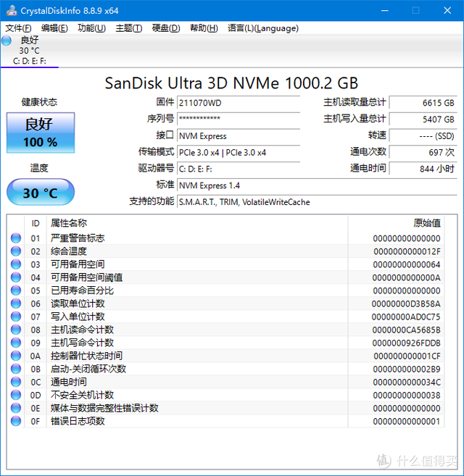Select the disk status orb for C: D: E: F:
The image size is (464, 476).
(7, 41)
